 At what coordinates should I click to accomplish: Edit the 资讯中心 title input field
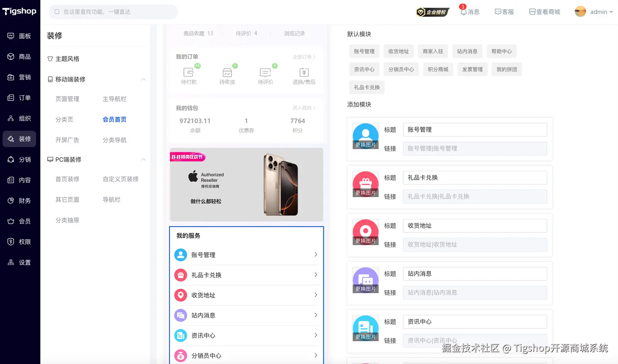[x=475, y=322]
